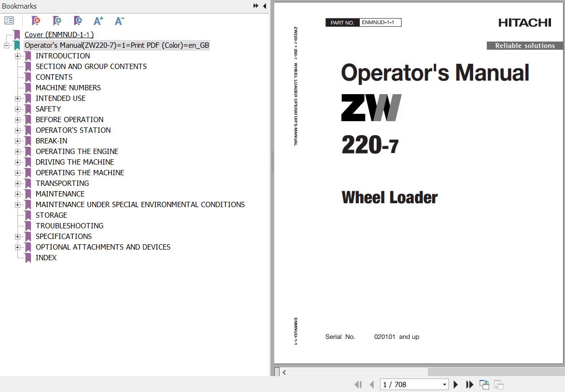Expand the SAFETY bookmark
The image size is (565, 392).
coord(17,109)
